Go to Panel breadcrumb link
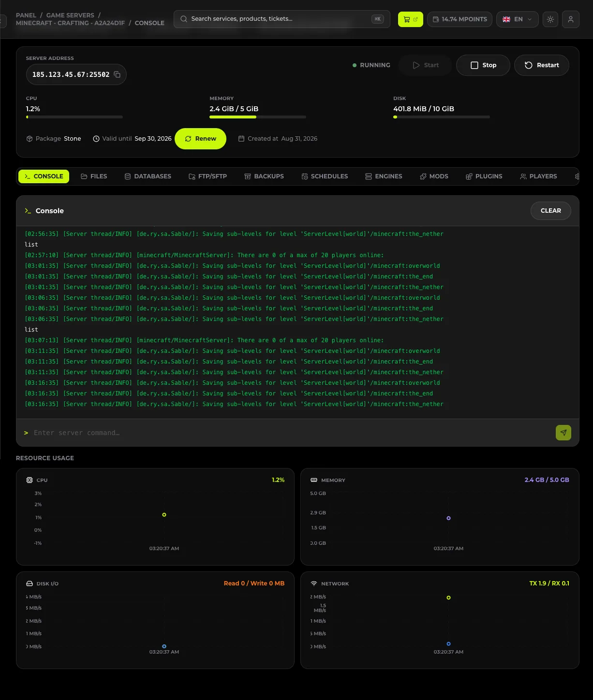The height and width of the screenshot is (700, 593). (x=26, y=15)
